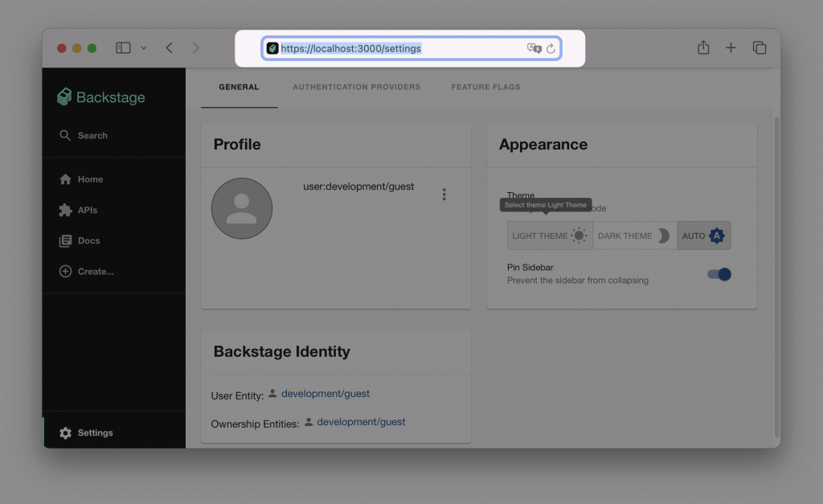Screen dimensions: 823x504
Task: Click the Backstage Identity heading
Action: pos(281,351)
